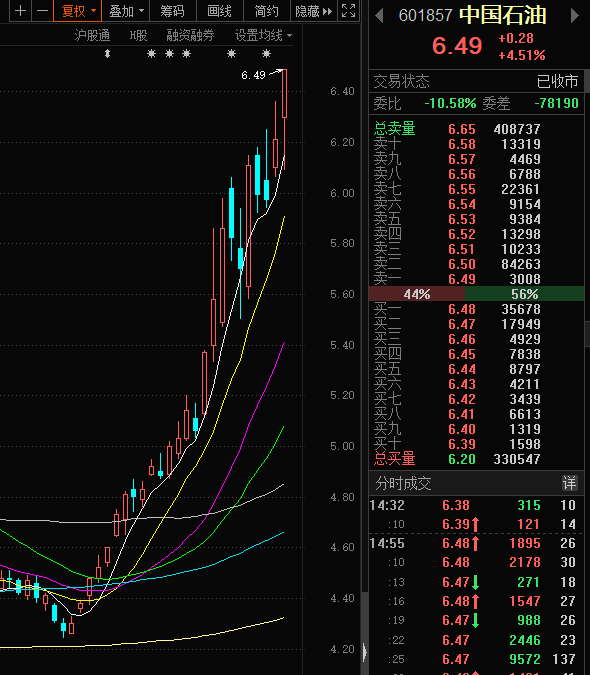The height and width of the screenshot is (675, 590).
Task: Click the panel divider collapse arrow near bottom
Action: point(365,652)
